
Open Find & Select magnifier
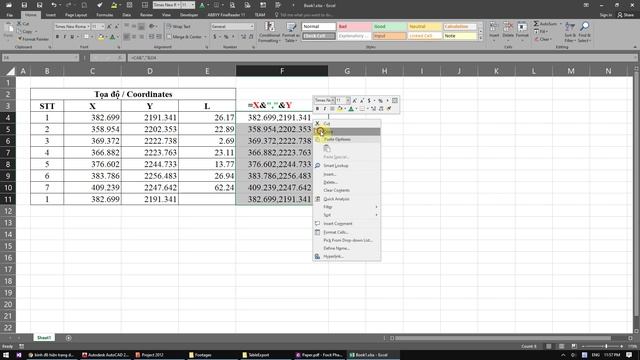point(584,32)
